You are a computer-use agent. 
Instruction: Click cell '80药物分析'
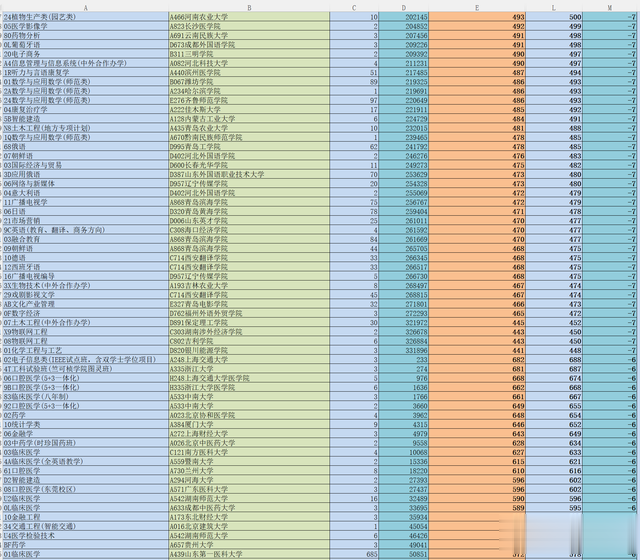(x=85, y=36)
